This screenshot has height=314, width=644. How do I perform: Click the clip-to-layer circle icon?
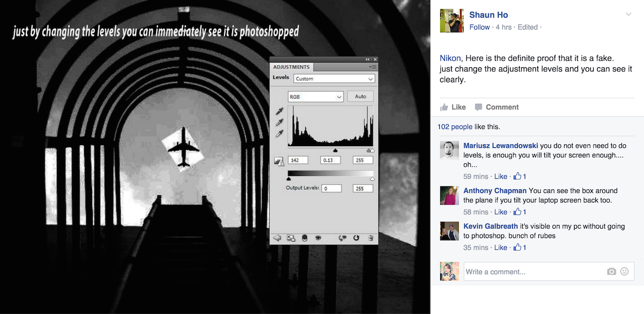tap(304, 238)
